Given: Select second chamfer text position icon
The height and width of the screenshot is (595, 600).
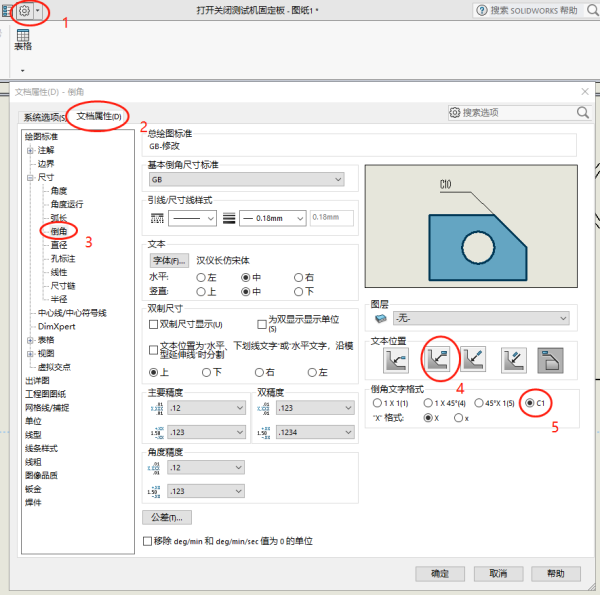Looking at the screenshot, I should pyautogui.click(x=439, y=360).
